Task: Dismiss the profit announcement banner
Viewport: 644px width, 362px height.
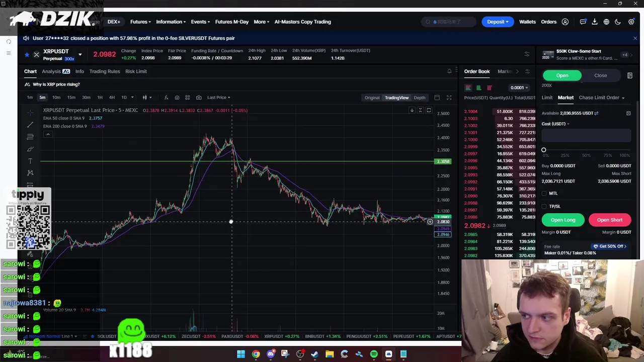Action: (635, 38)
